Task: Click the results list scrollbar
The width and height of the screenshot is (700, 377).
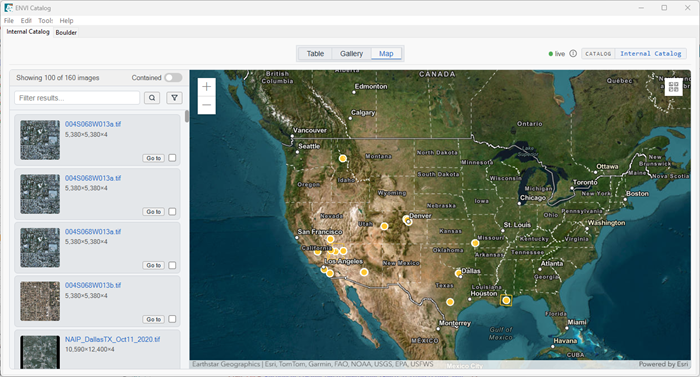Action: click(x=187, y=116)
